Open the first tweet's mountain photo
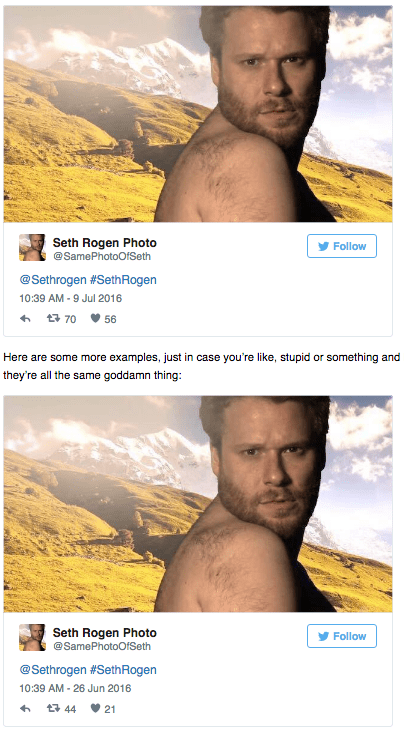 pyautogui.click(x=198, y=114)
